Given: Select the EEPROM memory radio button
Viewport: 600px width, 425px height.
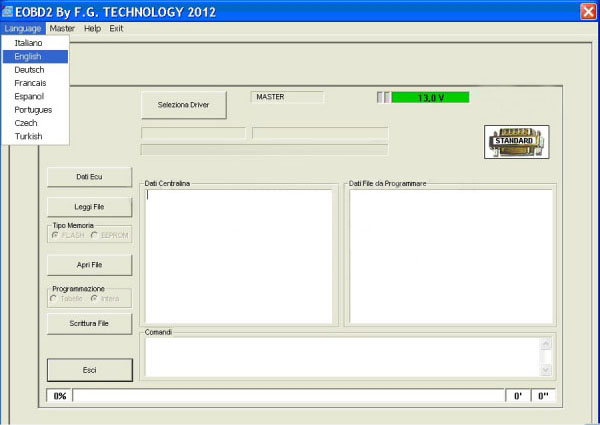Looking at the screenshot, I should click(x=94, y=236).
